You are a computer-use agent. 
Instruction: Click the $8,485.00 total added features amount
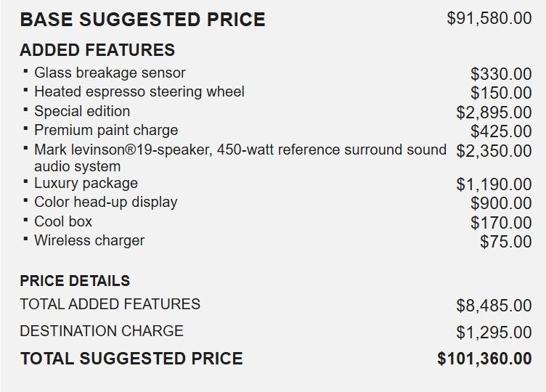494,306
